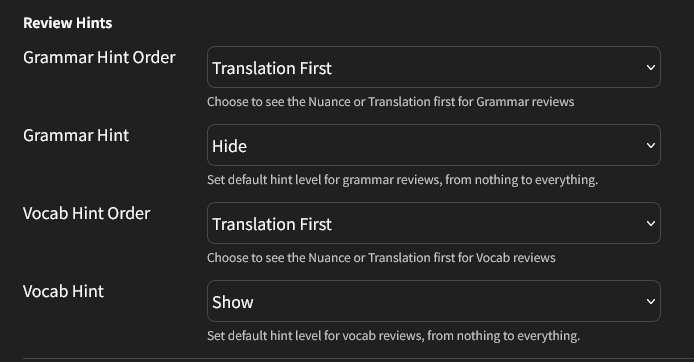Click the grammar reviews default hint level description

pos(402,180)
